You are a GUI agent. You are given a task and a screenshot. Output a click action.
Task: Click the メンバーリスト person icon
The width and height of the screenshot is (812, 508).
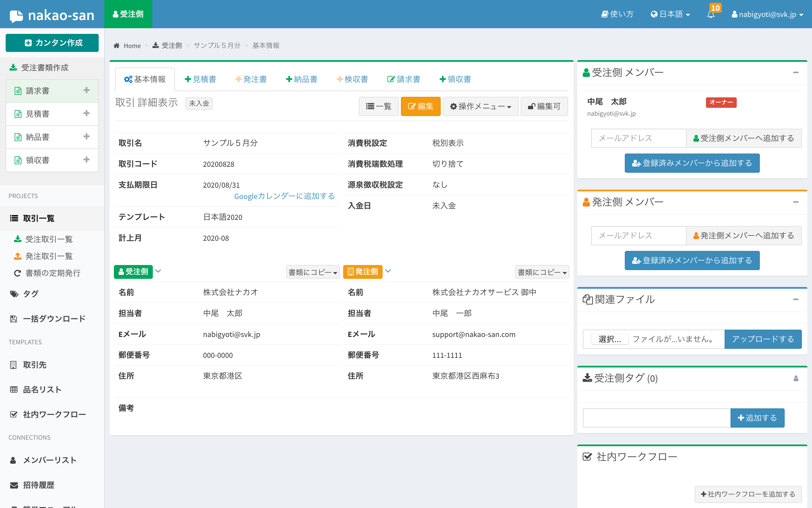pos(13,460)
